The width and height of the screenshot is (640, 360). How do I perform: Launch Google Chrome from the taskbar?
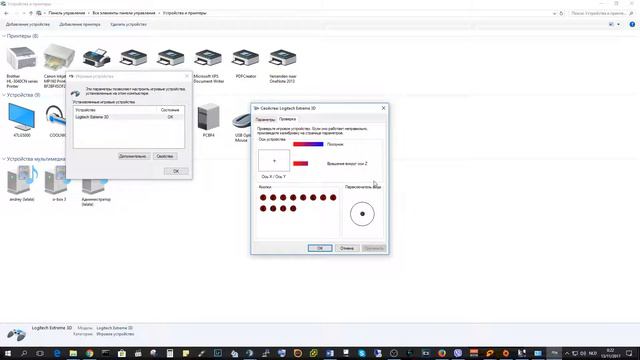point(89,353)
